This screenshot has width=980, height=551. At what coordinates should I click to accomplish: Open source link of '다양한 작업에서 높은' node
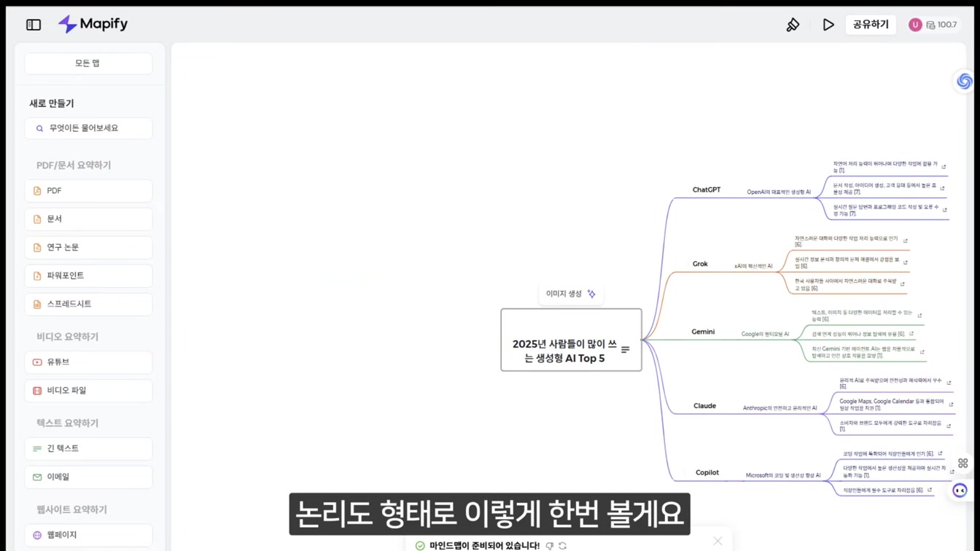[x=952, y=472]
